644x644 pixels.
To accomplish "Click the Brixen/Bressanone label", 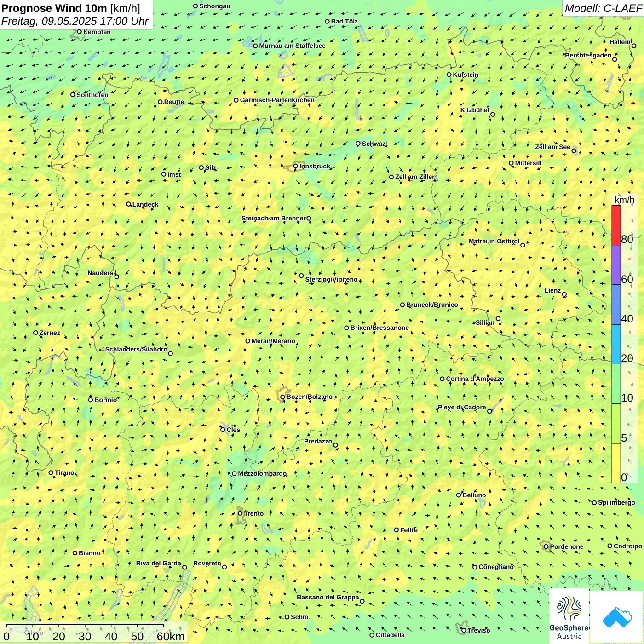I will [x=379, y=328].
